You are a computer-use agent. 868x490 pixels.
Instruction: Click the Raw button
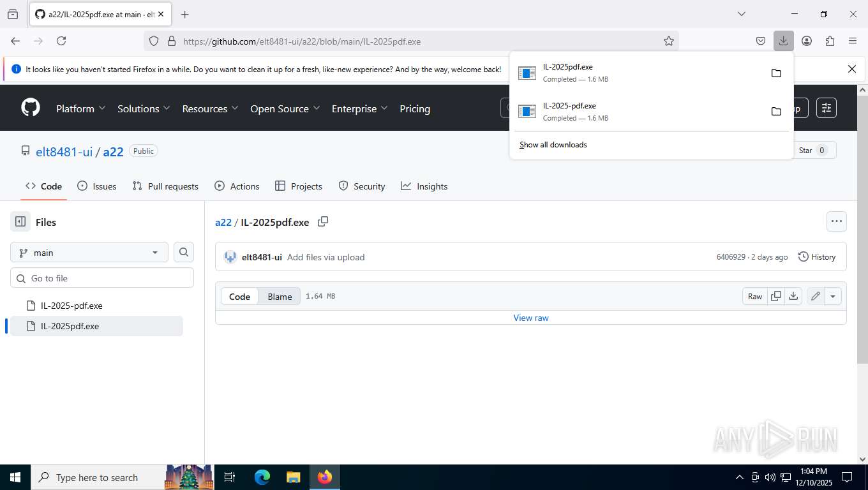click(755, 296)
